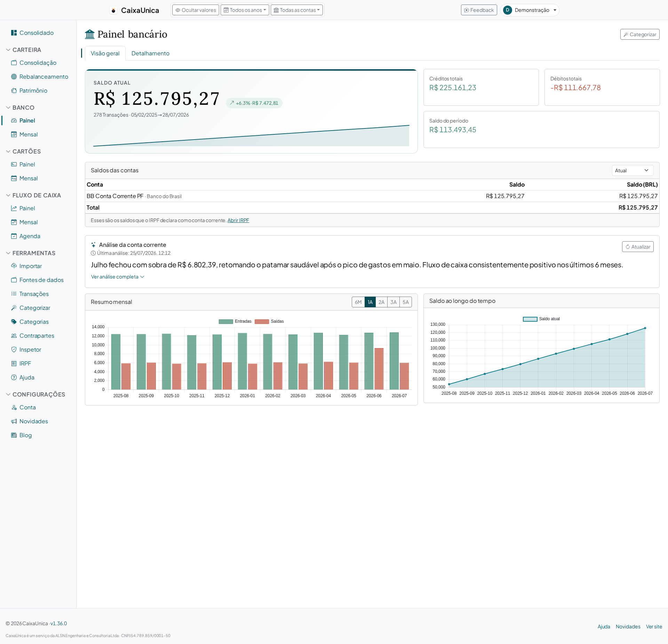Open Demonstração user menu caret
Viewport: 668px width, 644px height.
point(555,10)
